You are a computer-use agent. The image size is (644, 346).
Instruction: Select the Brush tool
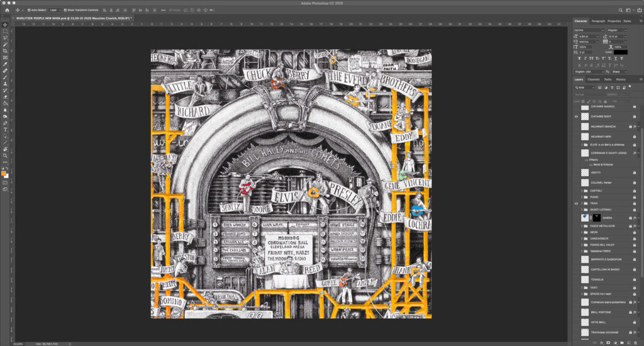coord(5,77)
